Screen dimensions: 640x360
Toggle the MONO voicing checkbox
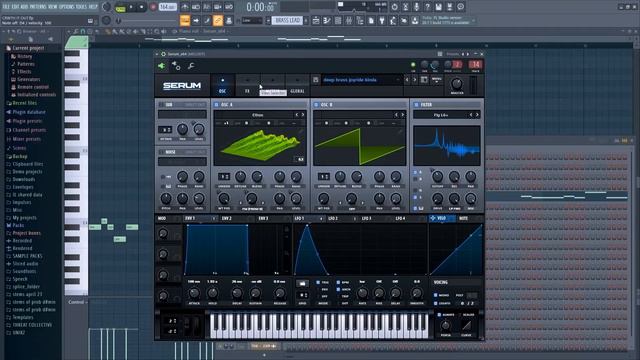point(436,295)
